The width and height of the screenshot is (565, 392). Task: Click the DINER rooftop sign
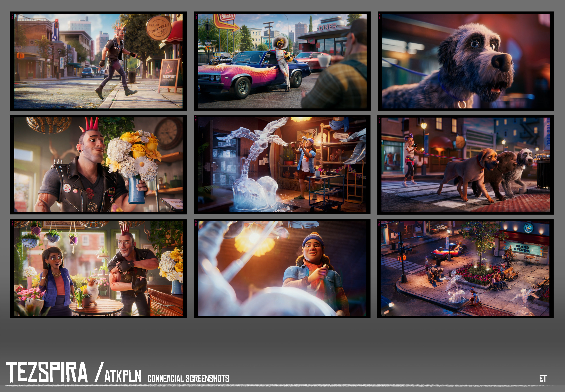pos(328,26)
